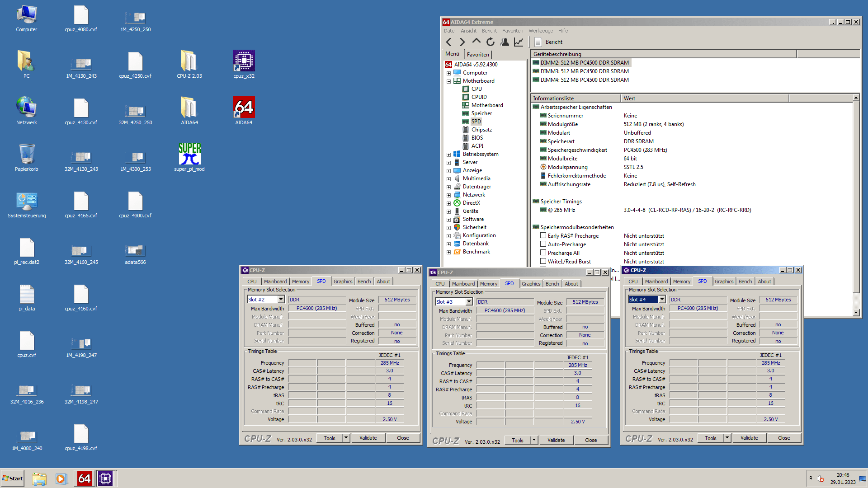Click the AIDA64 up-level arrow icon
Screen dimensions: 868x488
point(476,42)
